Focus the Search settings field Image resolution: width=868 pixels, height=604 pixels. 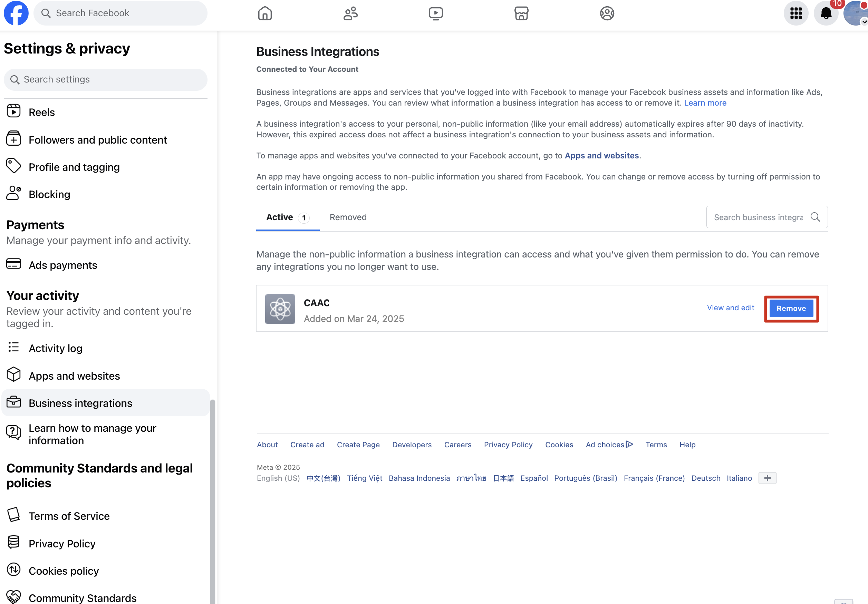105,79
